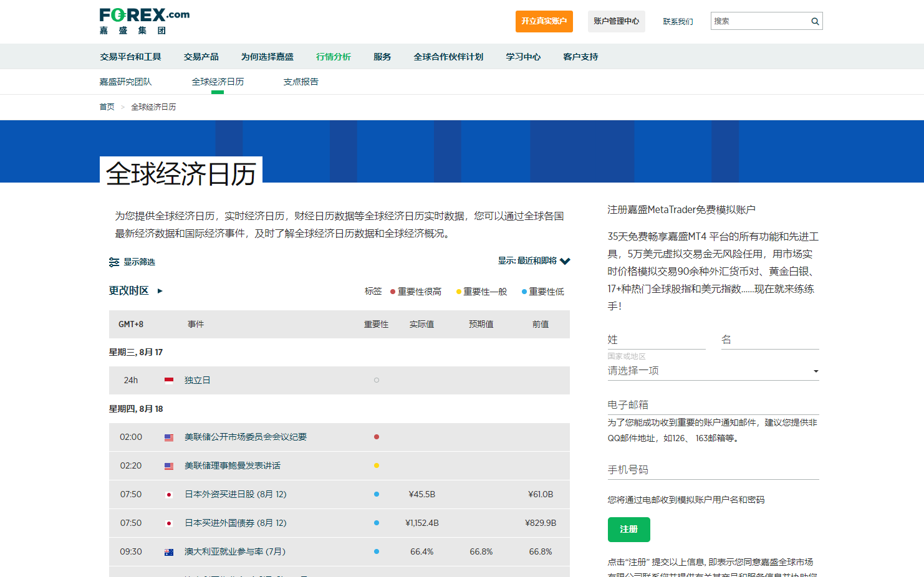Click the FOREX.com logo

coord(145,21)
